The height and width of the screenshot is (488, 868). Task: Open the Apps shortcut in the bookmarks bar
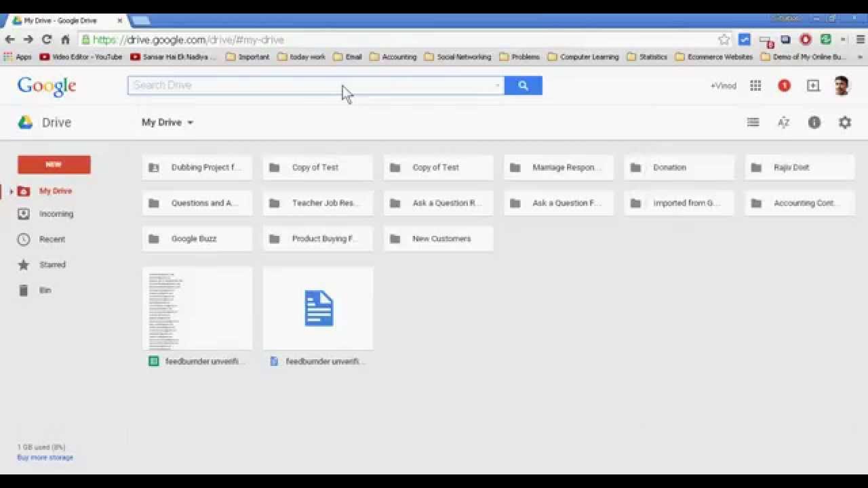point(18,57)
